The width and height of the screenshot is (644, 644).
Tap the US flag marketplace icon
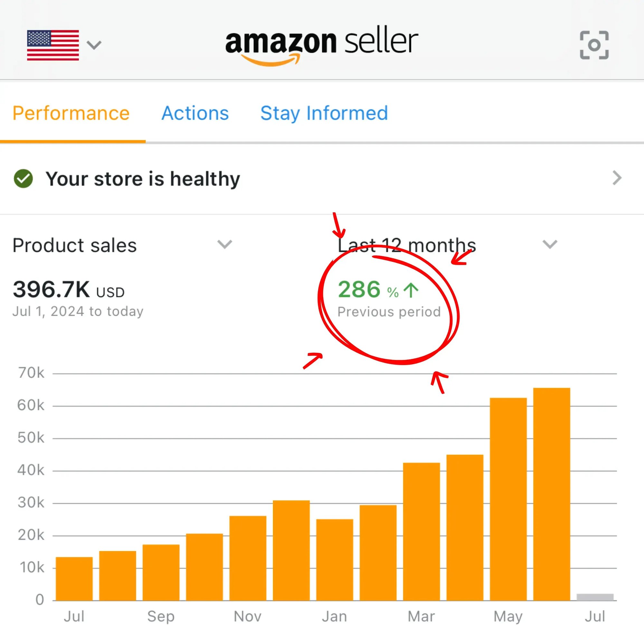coord(53,45)
